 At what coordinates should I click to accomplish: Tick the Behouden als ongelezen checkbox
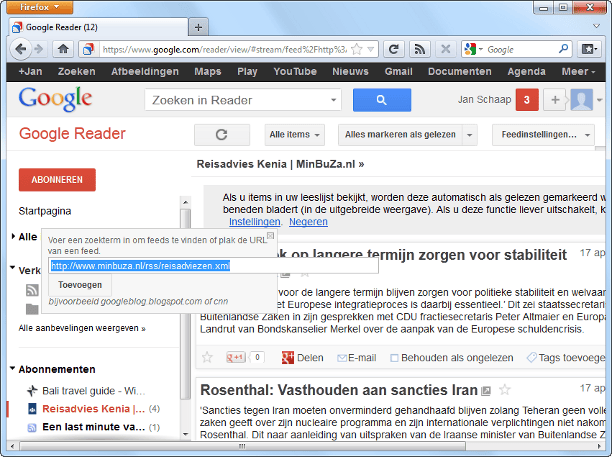pos(394,358)
